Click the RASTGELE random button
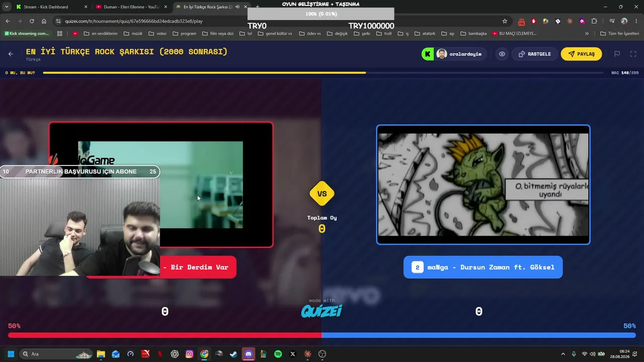 (534, 54)
